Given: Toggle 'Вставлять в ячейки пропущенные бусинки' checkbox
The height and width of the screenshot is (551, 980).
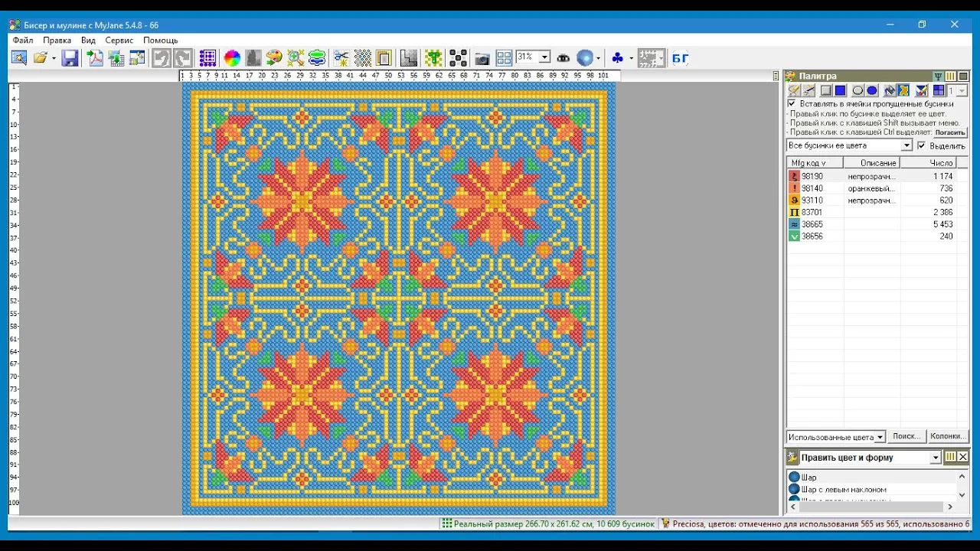Looking at the screenshot, I should [x=792, y=103].
